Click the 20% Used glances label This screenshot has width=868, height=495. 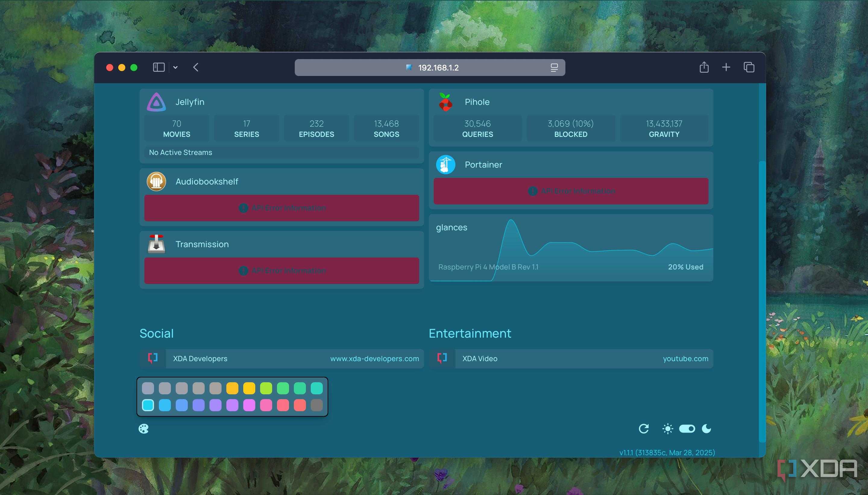tap(685, 267)
